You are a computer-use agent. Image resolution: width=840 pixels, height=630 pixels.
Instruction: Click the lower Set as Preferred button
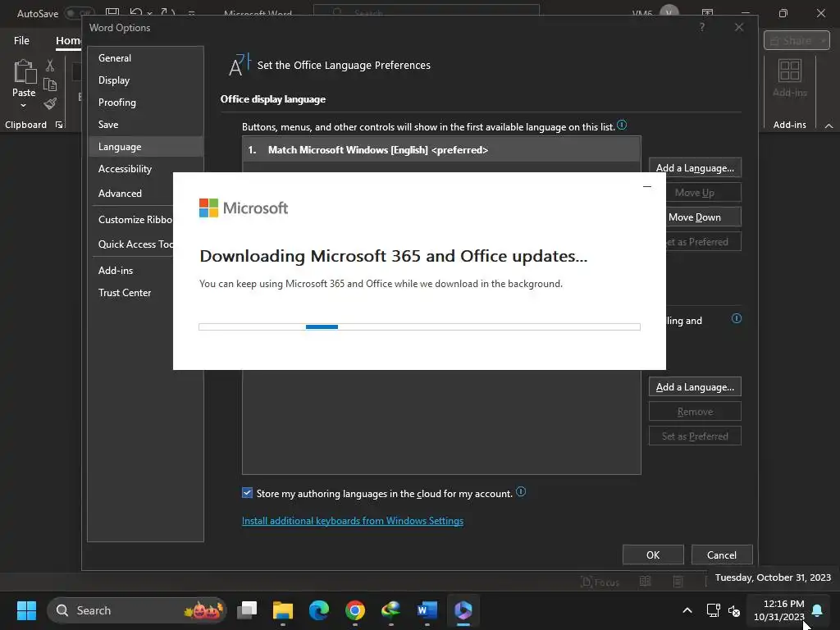click(x=695, y=436)
